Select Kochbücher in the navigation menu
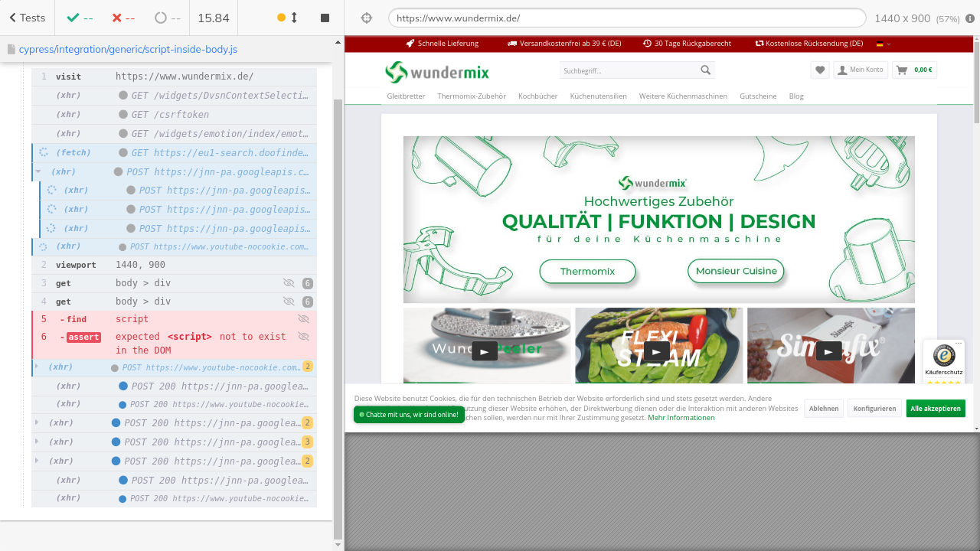 (537, 96)
